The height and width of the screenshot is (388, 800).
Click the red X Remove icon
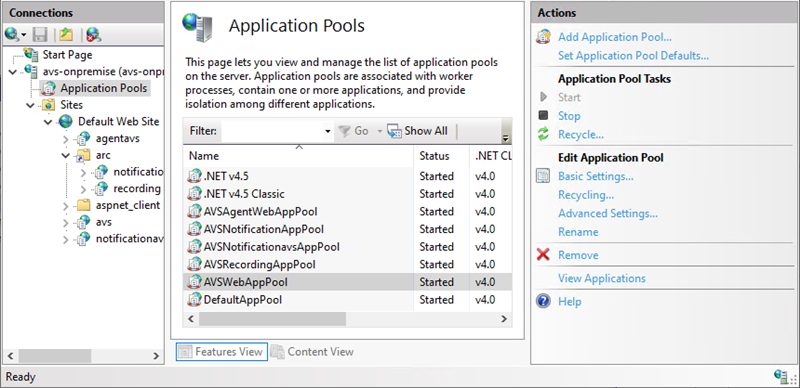[x=543, y=255]
